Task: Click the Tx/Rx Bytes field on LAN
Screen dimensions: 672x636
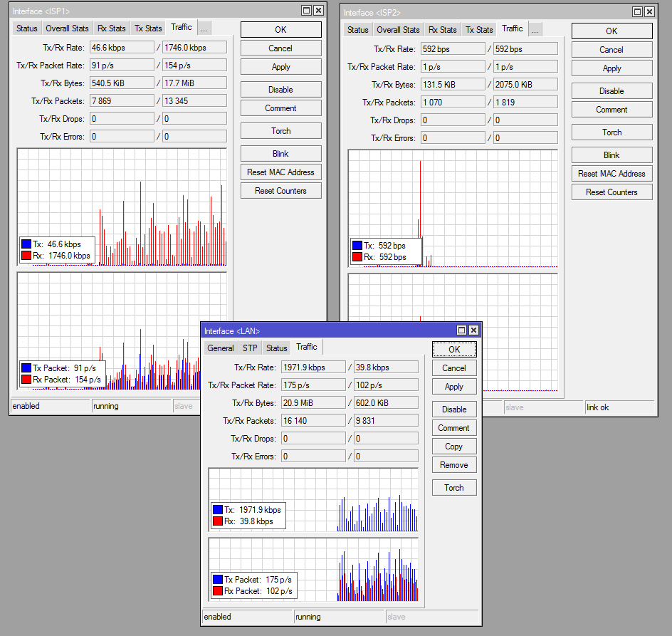Action: coord(313,402)
